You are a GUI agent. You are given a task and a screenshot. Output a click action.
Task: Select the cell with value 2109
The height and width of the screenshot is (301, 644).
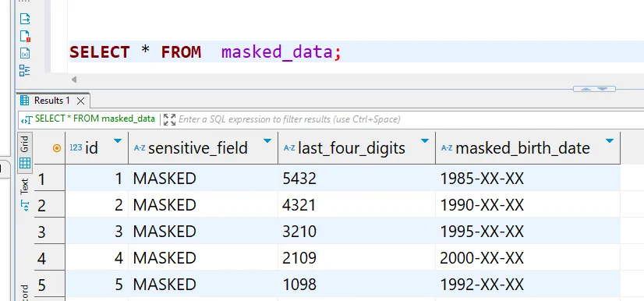click(357, 257)
